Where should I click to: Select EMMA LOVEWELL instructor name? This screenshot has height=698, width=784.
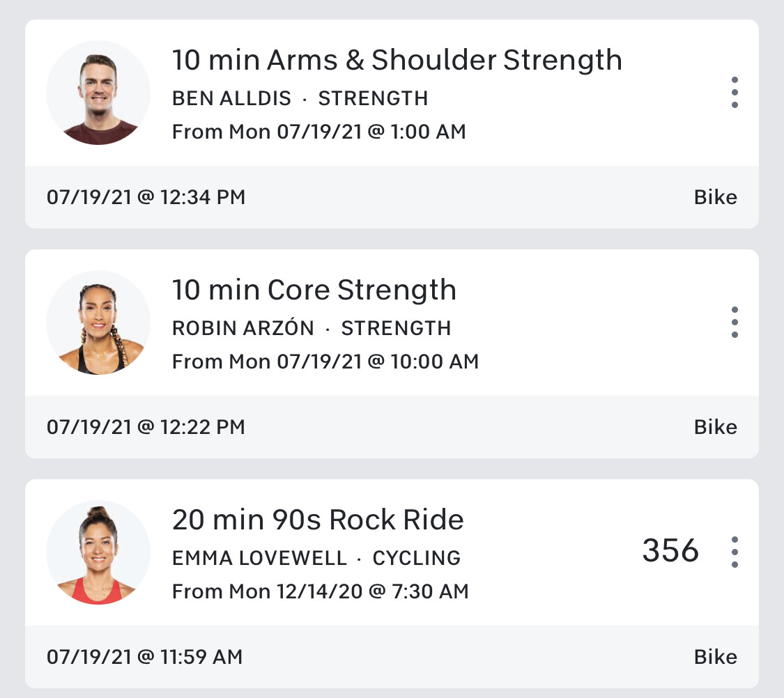[259, 558]
